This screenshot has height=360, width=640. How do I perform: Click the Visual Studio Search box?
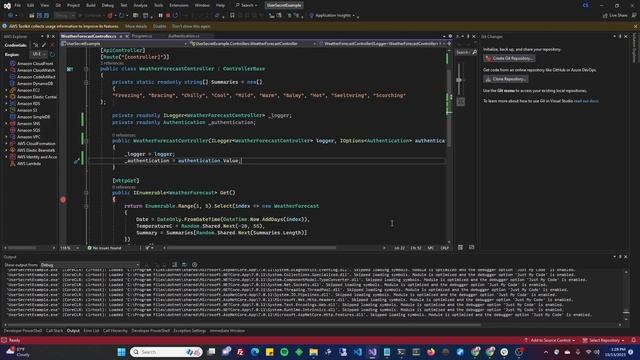(247, 5)
